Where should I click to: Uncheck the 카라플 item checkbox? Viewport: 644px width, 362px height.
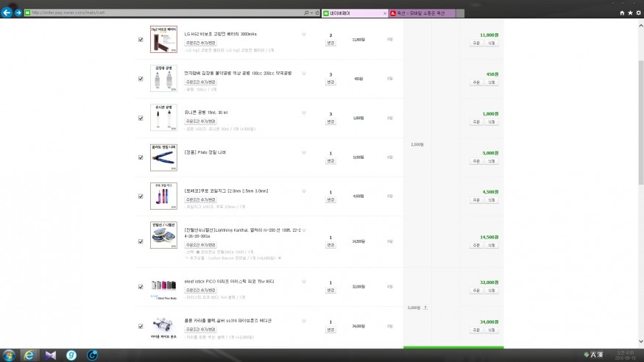141,326
